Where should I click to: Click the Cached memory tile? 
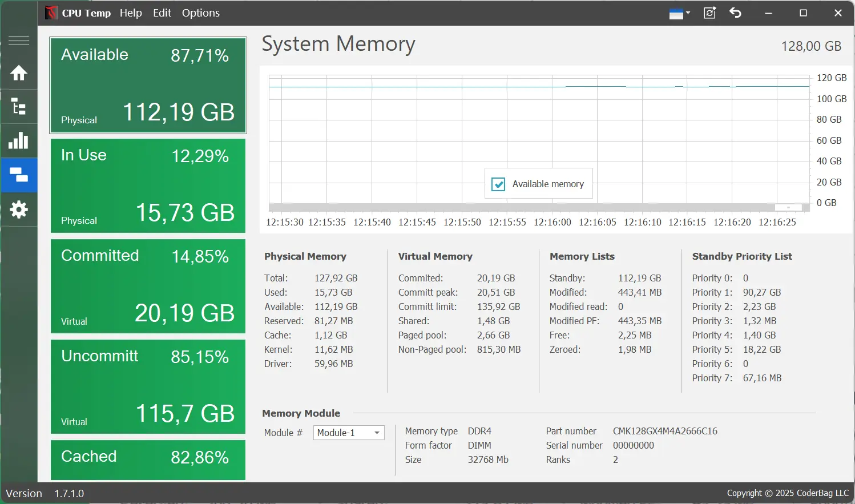[x=148, y=459]
